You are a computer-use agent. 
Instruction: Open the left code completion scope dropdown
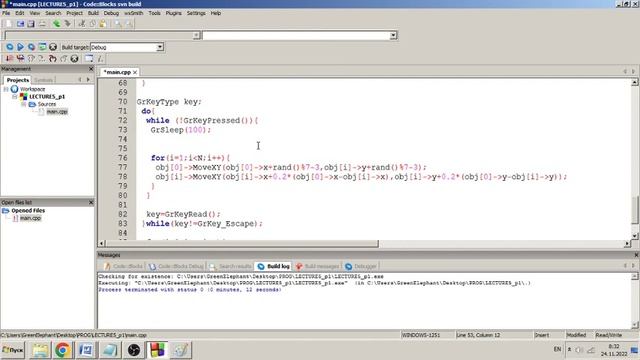[196, 36]
